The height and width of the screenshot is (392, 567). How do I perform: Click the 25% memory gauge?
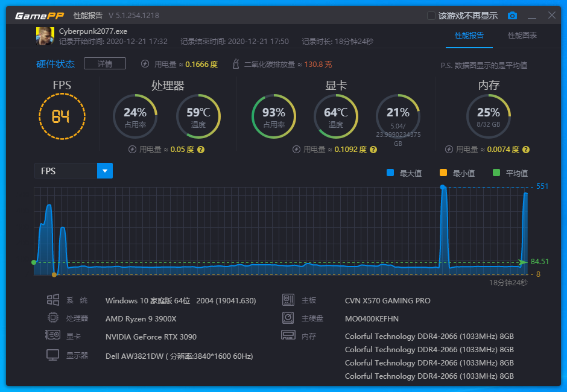(x=489, y=116)
